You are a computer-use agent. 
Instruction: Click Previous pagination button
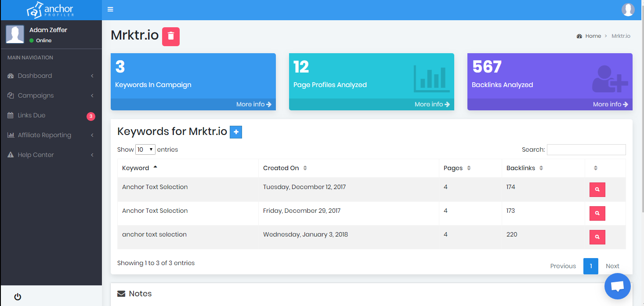pyautogui.click(x=563, y=266)
